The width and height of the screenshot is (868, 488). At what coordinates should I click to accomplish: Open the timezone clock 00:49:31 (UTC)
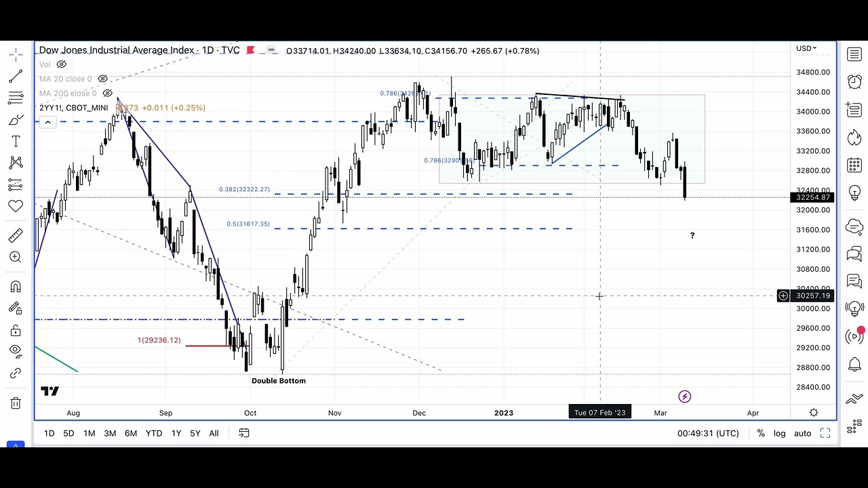pos(708,433)
